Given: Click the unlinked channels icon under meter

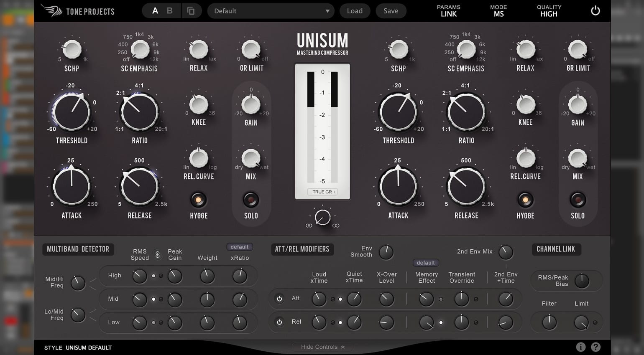Looking at the screenshot, I should (336, 226).
